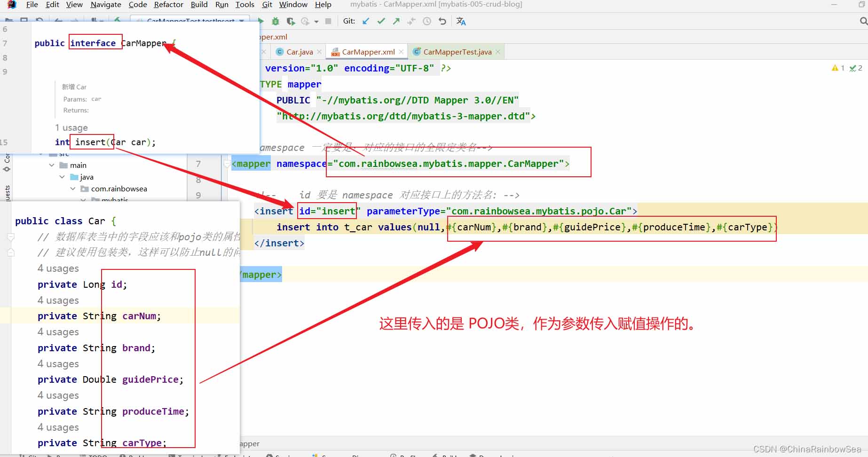Select the java source folder

87,177
